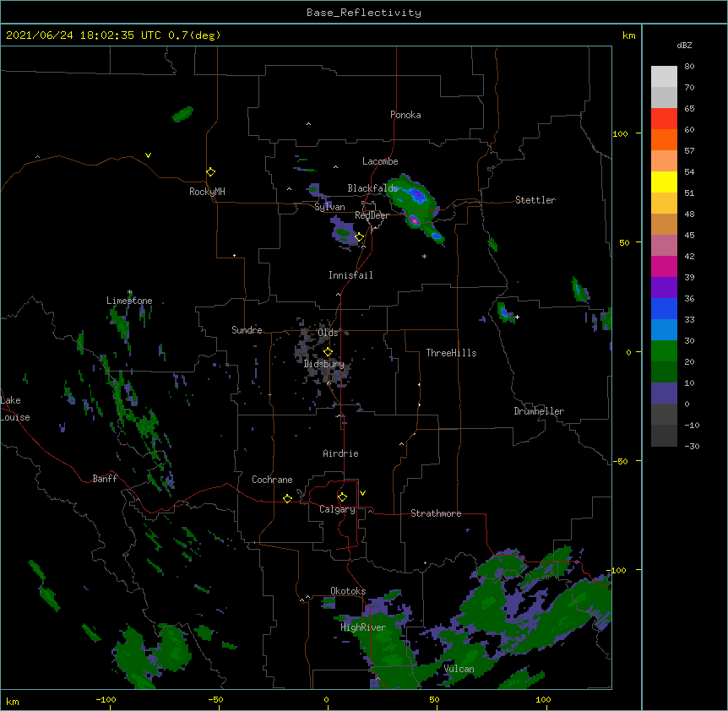The height and width of the screenshot is (711, 728).
Task: Click the magenta storm core east of RedDeer
Action: (415, 221)
